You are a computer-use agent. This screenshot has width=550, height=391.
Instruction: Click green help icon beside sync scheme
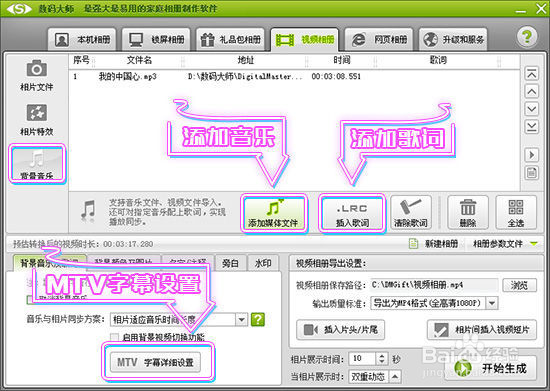(258, 319)
